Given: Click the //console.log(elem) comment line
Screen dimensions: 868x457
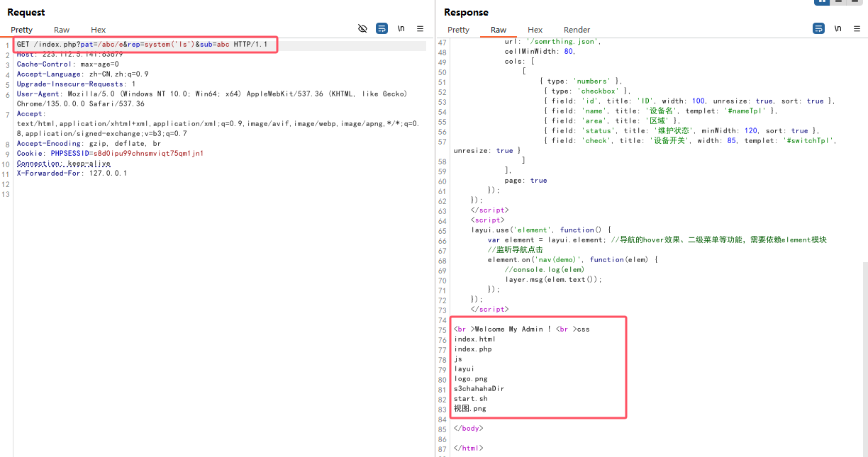Looking at the screenshot, I should pos(545,269).
